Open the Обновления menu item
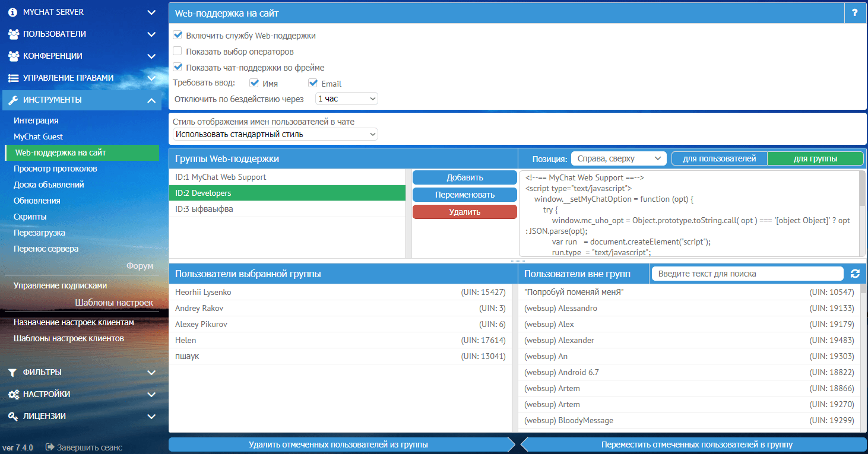This screenshot has width=868, height=454. pyautogui.click(x=37, y=201)
